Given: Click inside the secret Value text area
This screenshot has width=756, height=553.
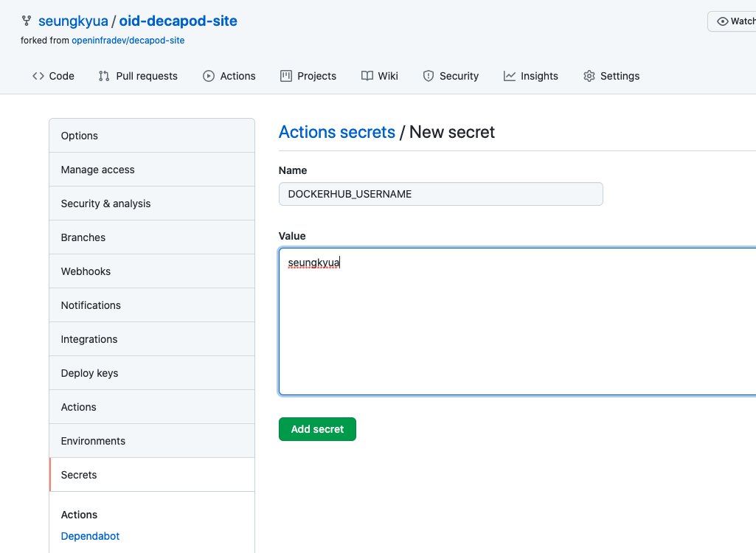Looking at the screenshot, I should [x=517, y=321].
